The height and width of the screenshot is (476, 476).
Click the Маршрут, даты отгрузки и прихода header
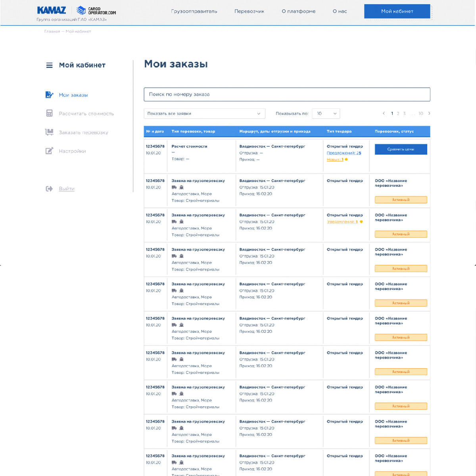(x=275, y=131)
